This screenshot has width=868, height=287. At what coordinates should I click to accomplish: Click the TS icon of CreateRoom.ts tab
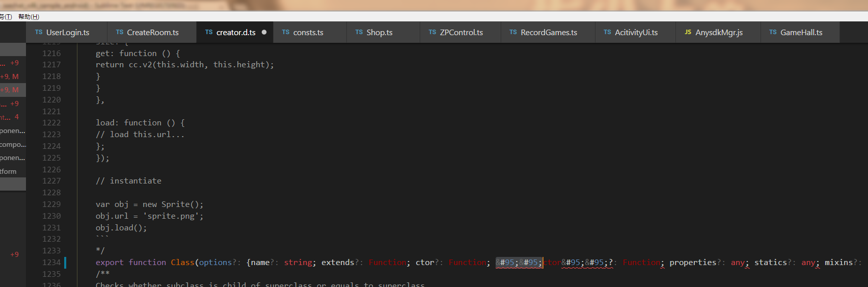[x=120, y=32]
